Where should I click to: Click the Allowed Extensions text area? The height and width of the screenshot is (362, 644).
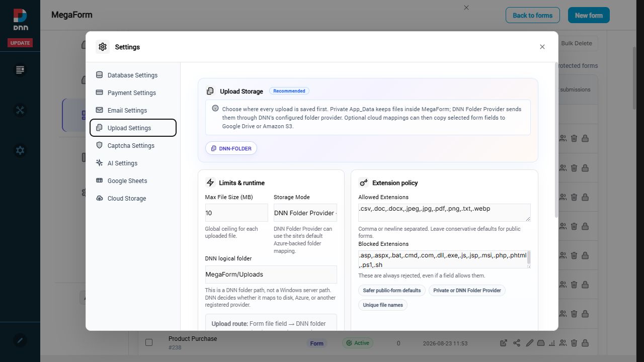[x=444, y=212]
